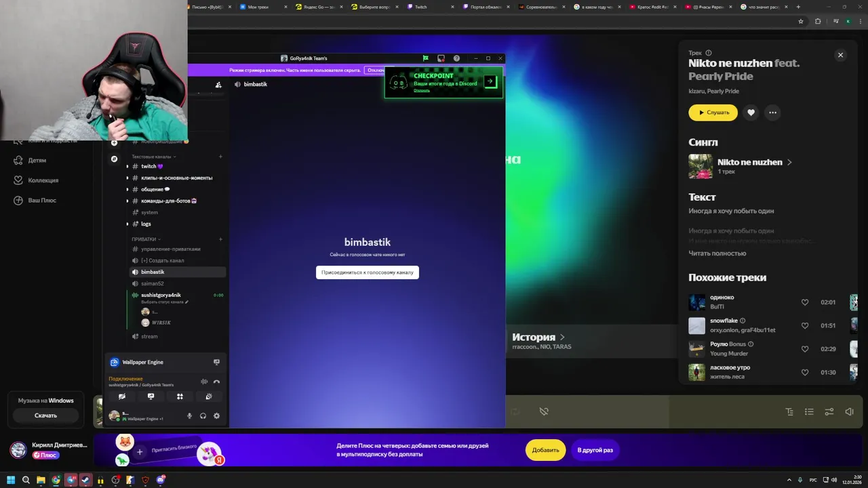868x488 pixels.
Task: Disconnect from voice with hang-up icon
Action: point(216,382)
